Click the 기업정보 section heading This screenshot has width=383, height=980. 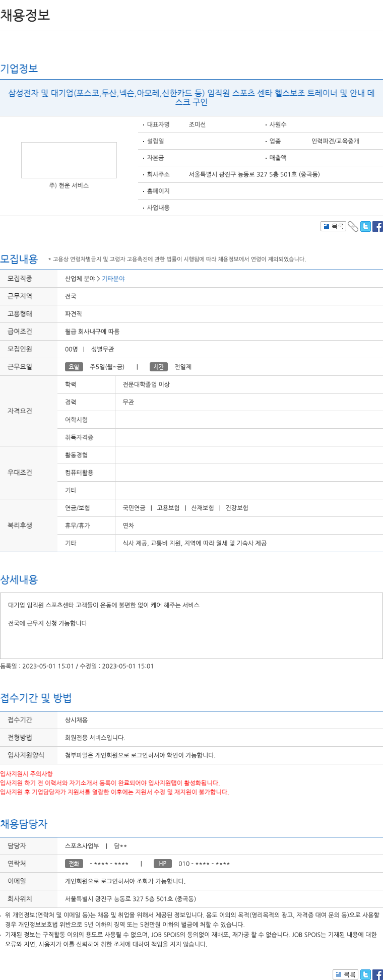pyautogui.click(x=19, y=69)
